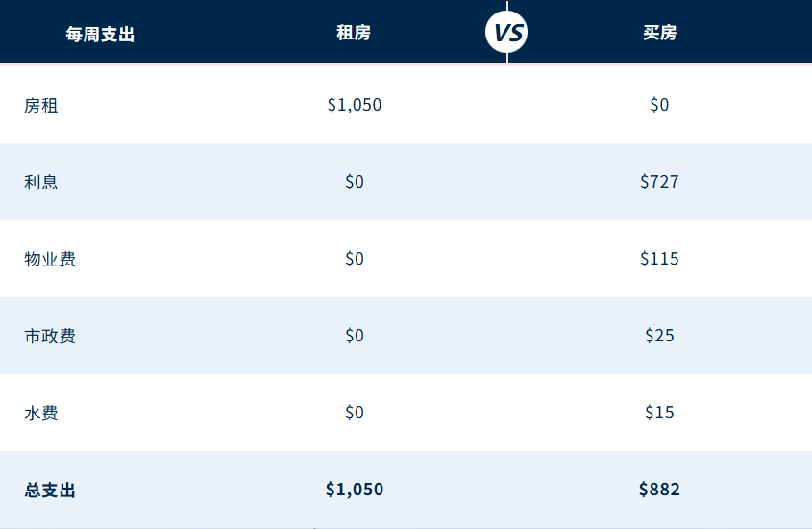Click the bold $1,050 total for renting
The height and width of the screenshot is (529, 812).
354,490
